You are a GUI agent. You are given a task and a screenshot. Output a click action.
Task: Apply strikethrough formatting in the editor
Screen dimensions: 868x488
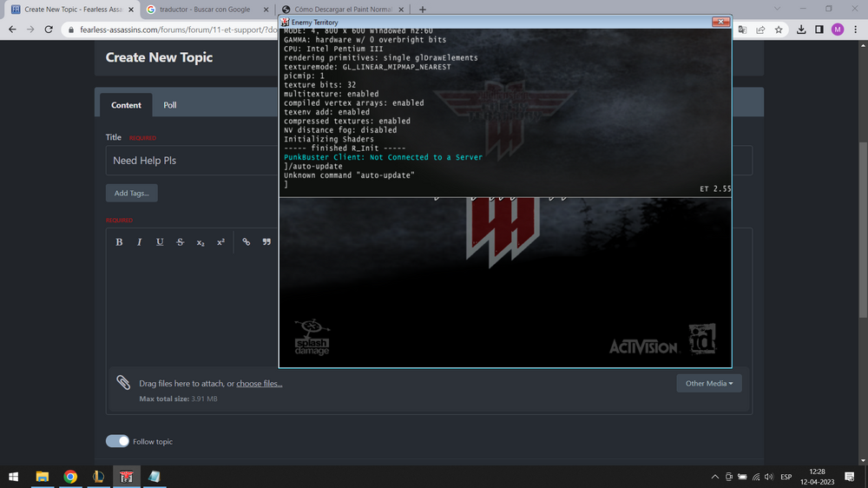point(180,242)
